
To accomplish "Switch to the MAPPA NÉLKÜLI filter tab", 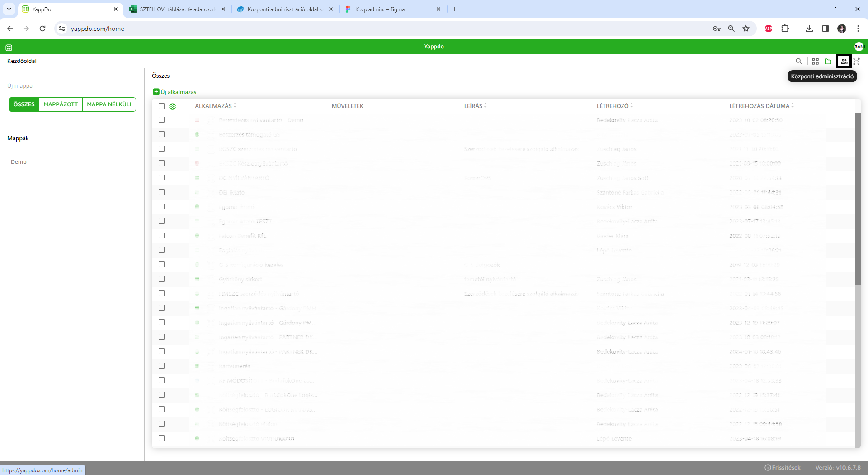I will point(109,104).
